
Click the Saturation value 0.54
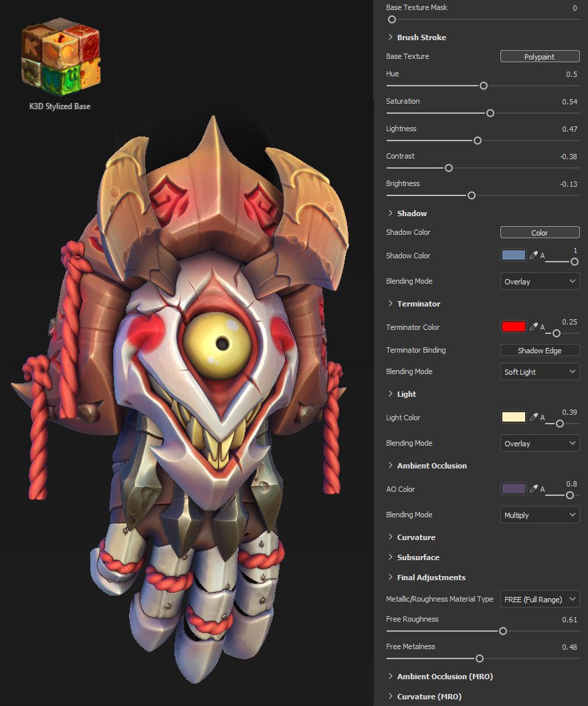click(569, 102)
